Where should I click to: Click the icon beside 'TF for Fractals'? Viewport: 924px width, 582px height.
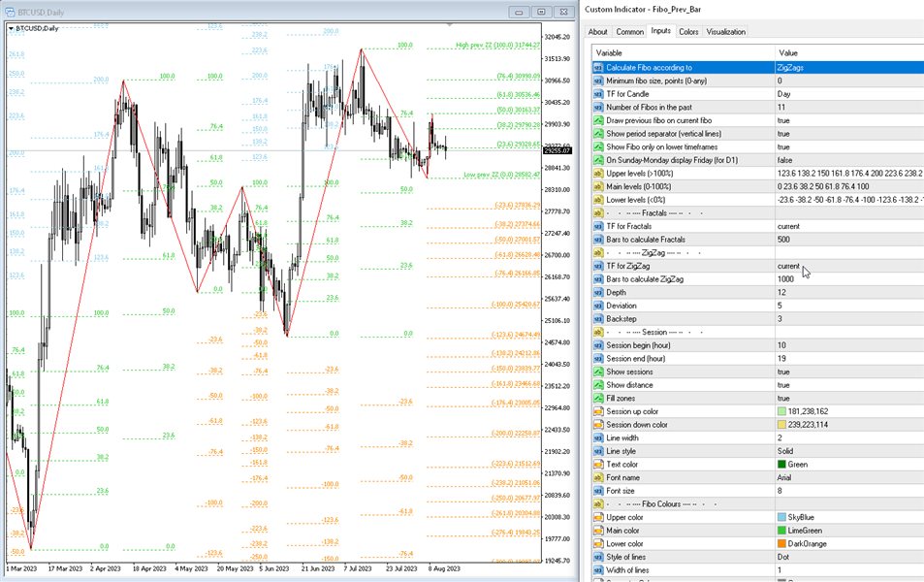pyautogui.click(x=599, y=226)
